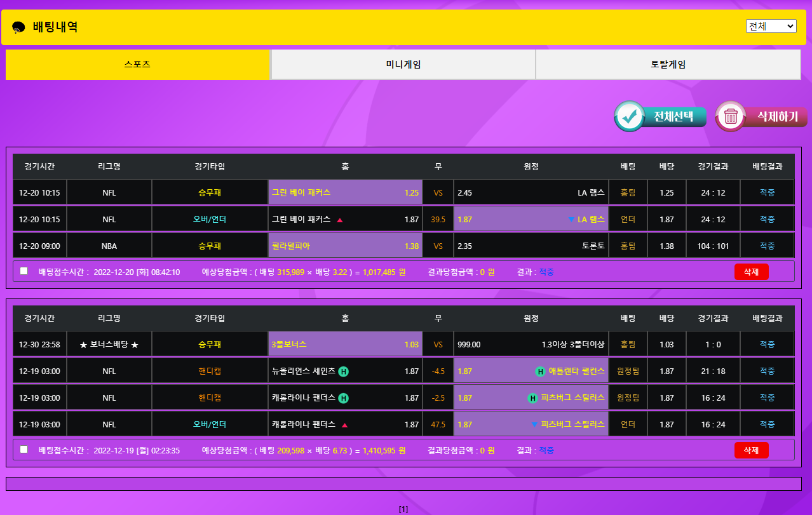Switch to the 미니게임 tab
Viewport: 812px width, 515px height.
coord(403,65)
